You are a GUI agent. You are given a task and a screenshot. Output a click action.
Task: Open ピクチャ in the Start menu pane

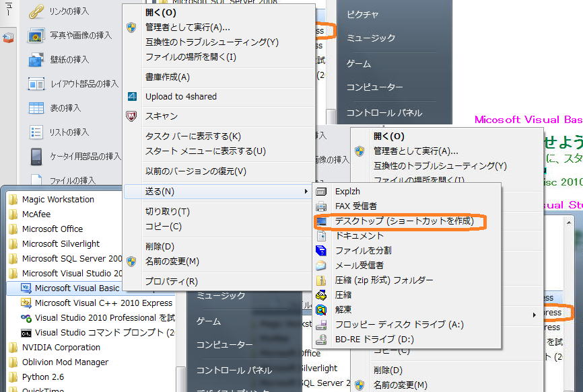tap(362, 15)
